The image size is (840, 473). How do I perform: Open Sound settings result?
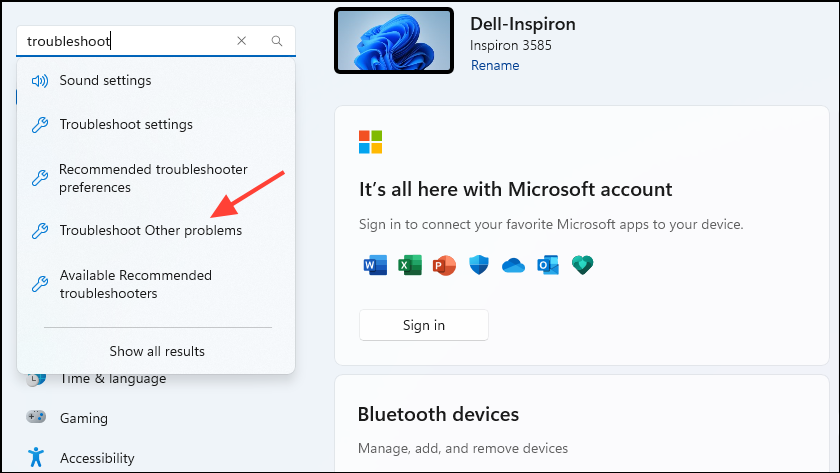click(156, 80)
